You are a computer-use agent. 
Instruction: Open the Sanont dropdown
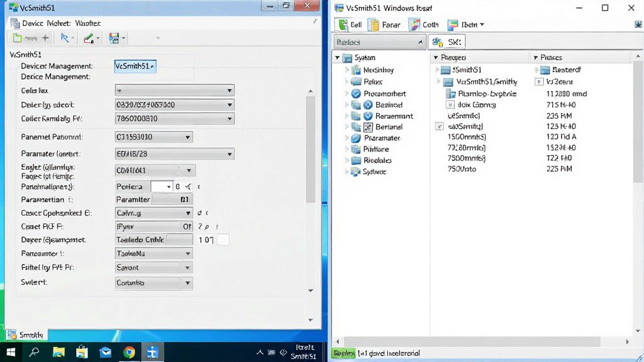153,268
